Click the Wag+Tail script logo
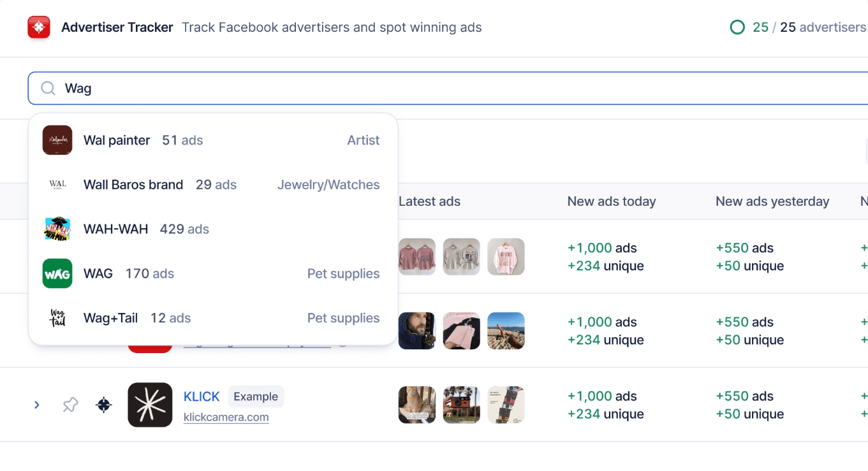Image resolution: width=868 pixels, height=471 pixels. click(57, 318)
